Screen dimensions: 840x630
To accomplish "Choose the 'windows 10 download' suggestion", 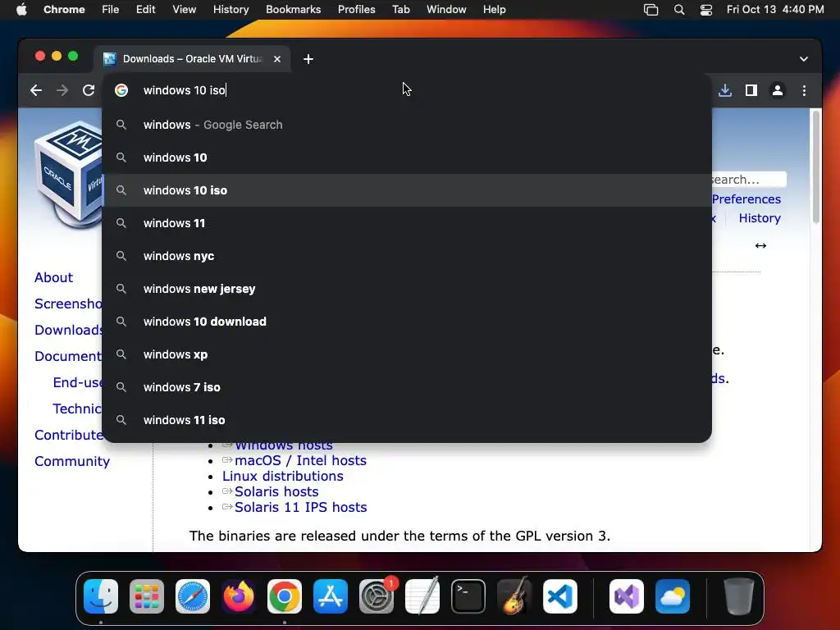I will (407, 322).
